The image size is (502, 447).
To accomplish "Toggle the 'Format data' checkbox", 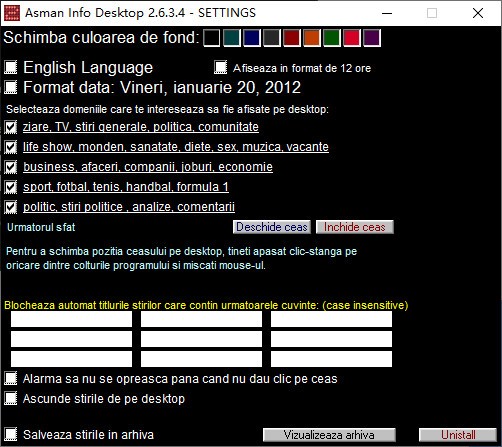I will (11, 87).
